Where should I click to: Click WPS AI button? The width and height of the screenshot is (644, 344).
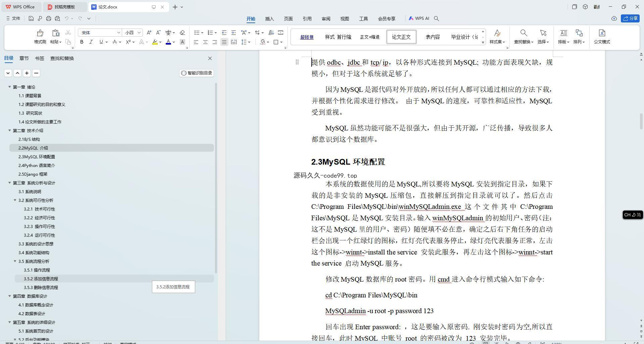419,18
